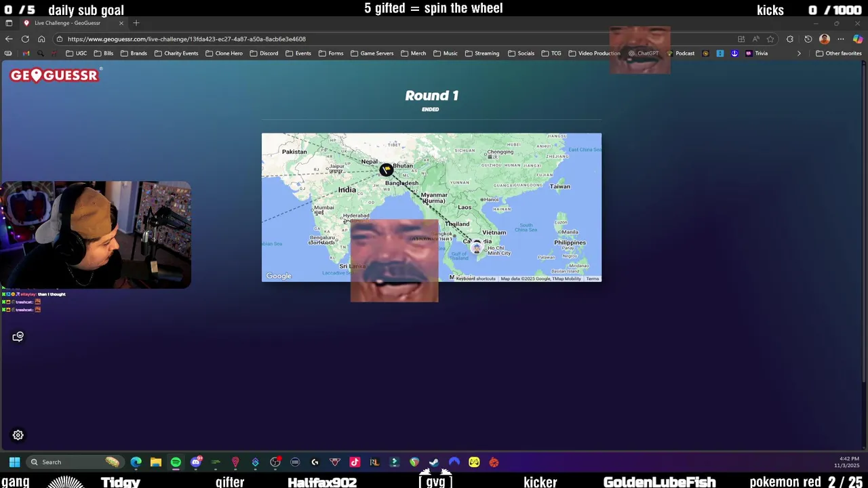Go to the browser home page
This screenshot has width=868, height=488.
41,39
